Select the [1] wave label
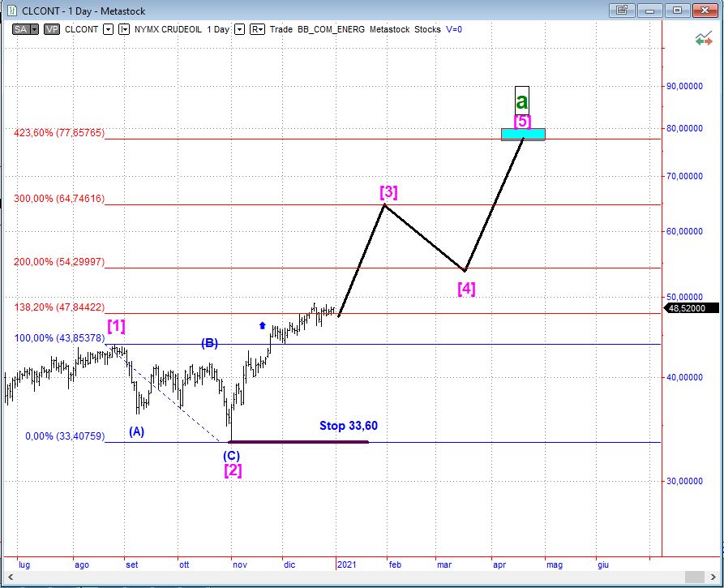This screenshot has height=588, width=724. tap(116, 326)
